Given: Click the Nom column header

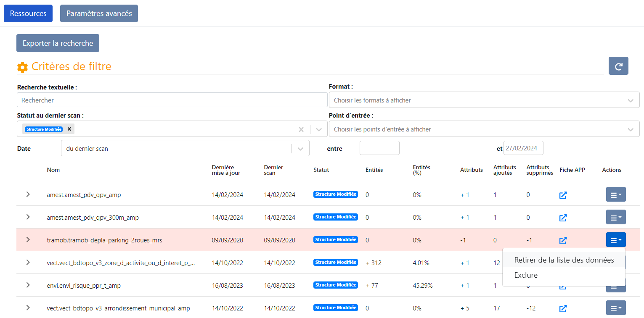Looking at the screenshot, I should [x=53, y=170].
